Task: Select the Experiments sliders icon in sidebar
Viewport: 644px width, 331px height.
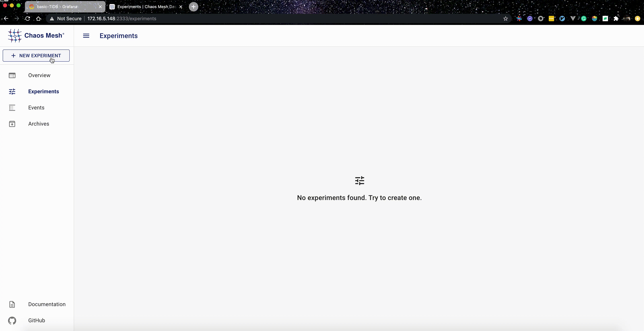Action: pyautogui.click(x=12, y=91)
